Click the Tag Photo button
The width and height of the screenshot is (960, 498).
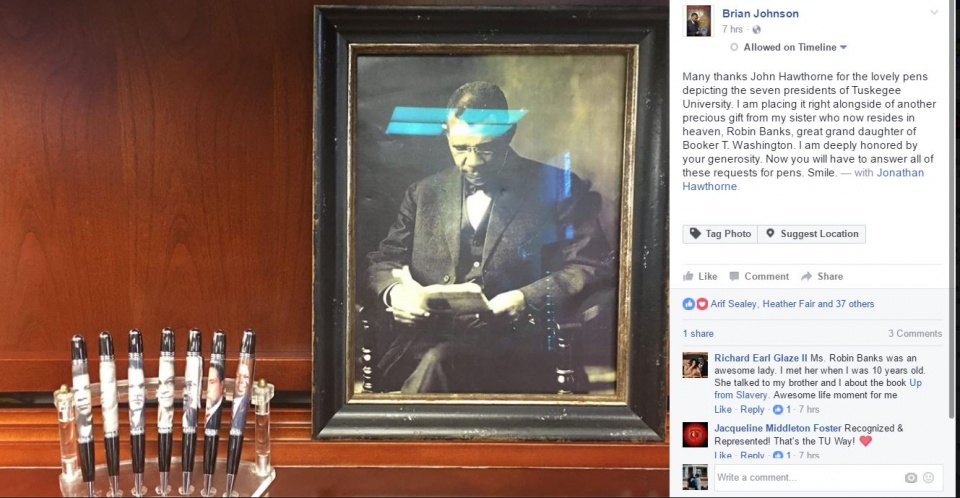coord(720,234)
